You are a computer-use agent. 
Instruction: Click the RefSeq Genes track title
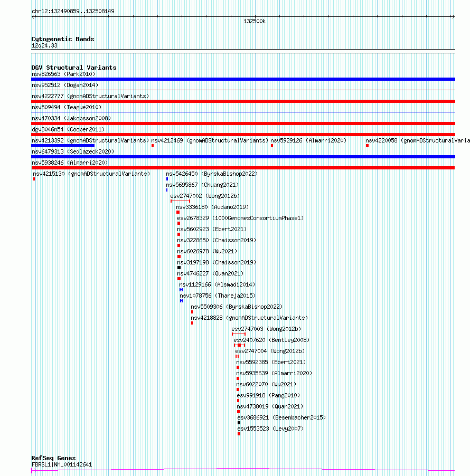pyautogui.click(x=53, y=458)
